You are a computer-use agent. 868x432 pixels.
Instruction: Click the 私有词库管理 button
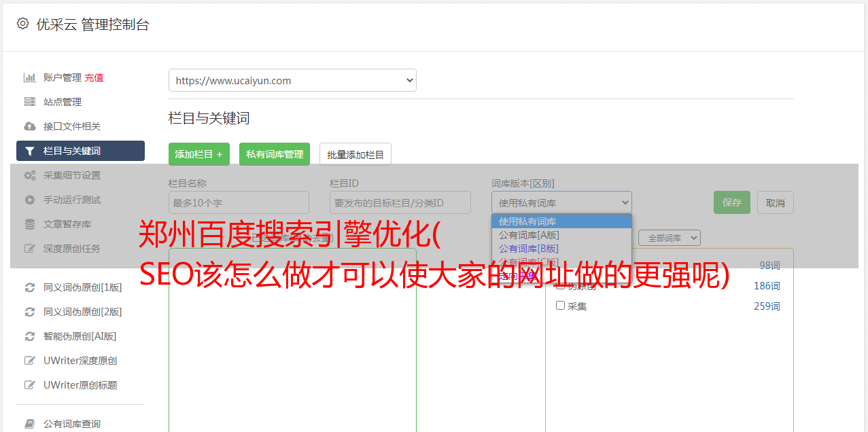(x=275, y=154)
